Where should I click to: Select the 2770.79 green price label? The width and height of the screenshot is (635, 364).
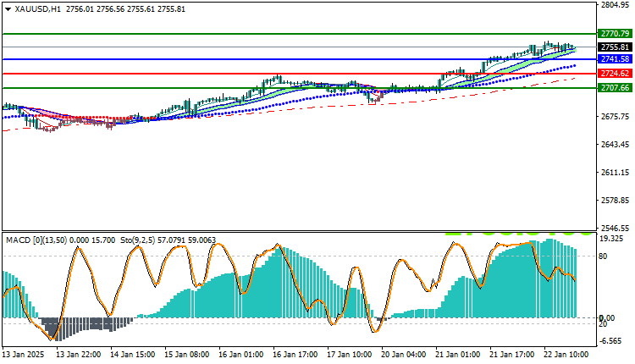(615, 34)
